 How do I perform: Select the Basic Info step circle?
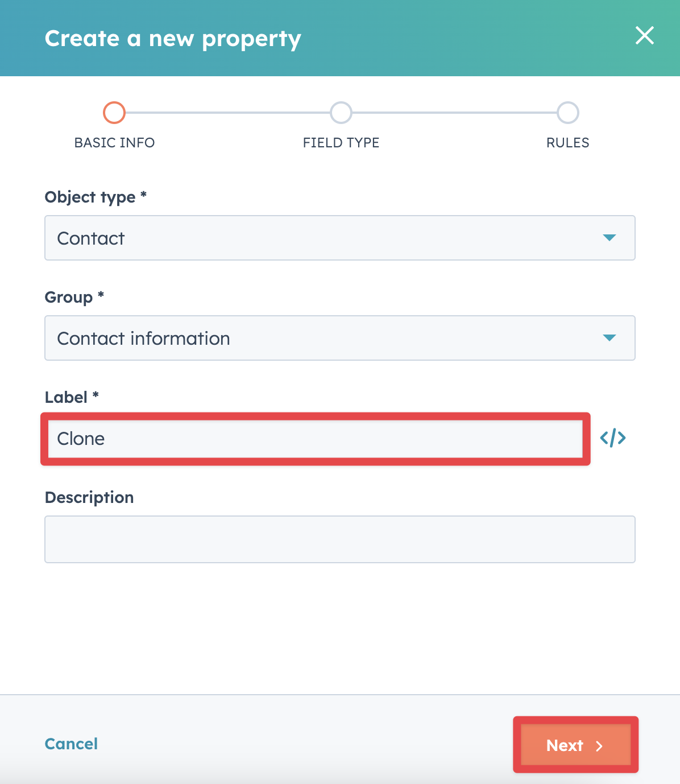[x=114, y=113]
